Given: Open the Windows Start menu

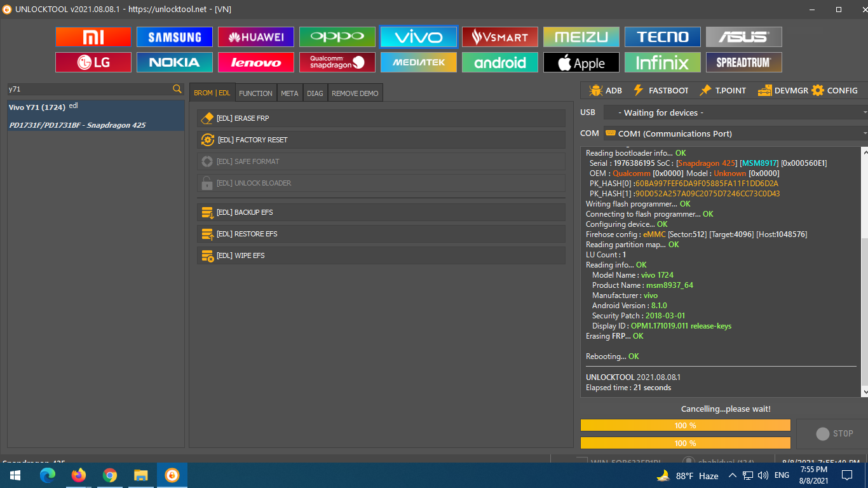Looking at the screenshot, I should (14, 475).
